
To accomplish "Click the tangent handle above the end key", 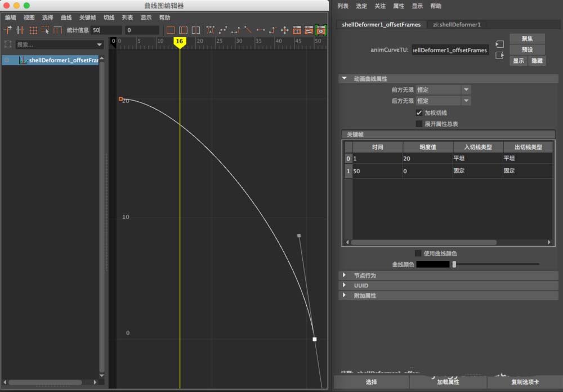I will 299,236.
